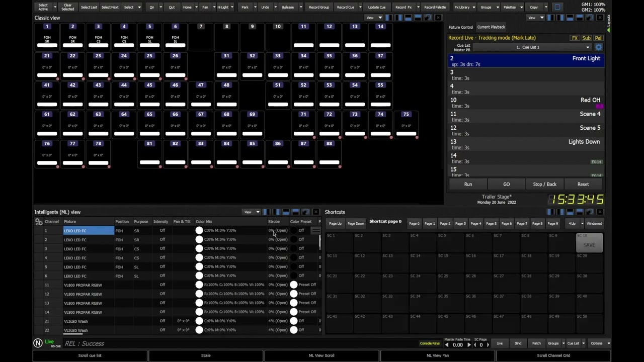Select fixture channel 88 tile
Screen dimensions: 644x362
click(x=329, y=153)
